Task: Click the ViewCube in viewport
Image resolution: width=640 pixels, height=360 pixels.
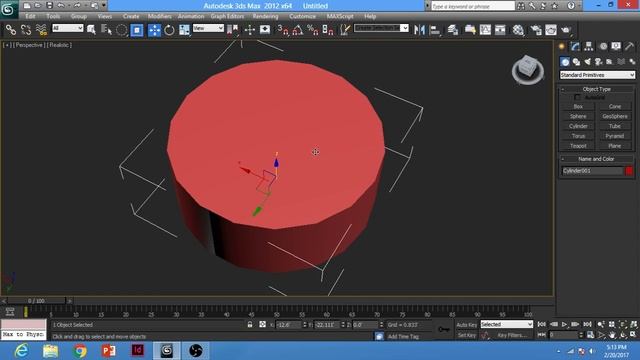Action: point(528,69)
